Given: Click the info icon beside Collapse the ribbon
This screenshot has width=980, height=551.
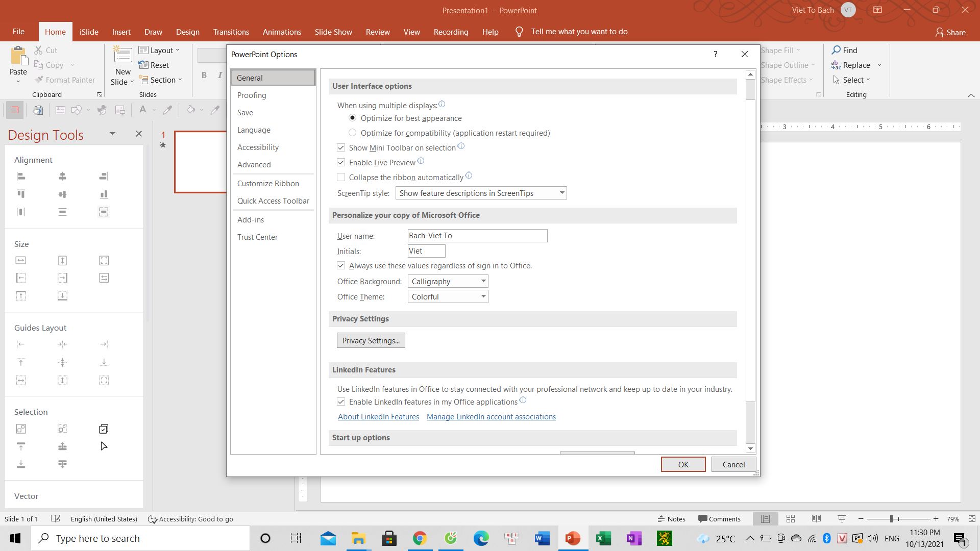Looking at the screenshot, I should [469, 176].
